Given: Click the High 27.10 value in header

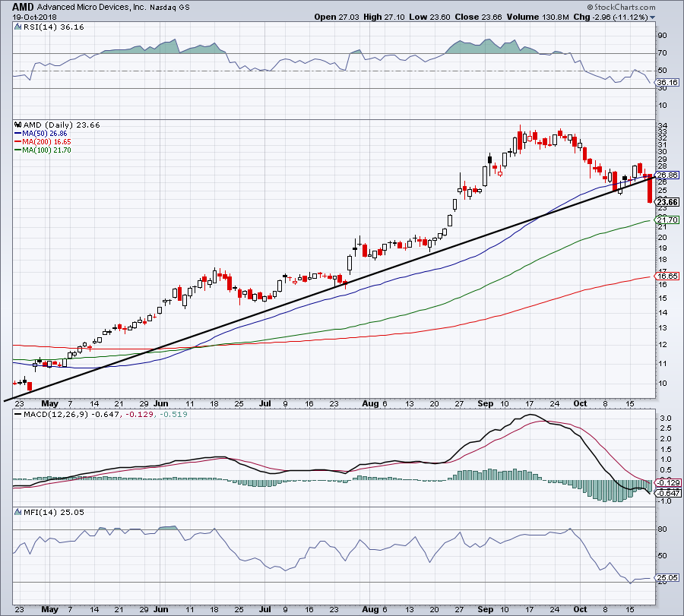Looking at the screenshot, I should pos(385,17).
